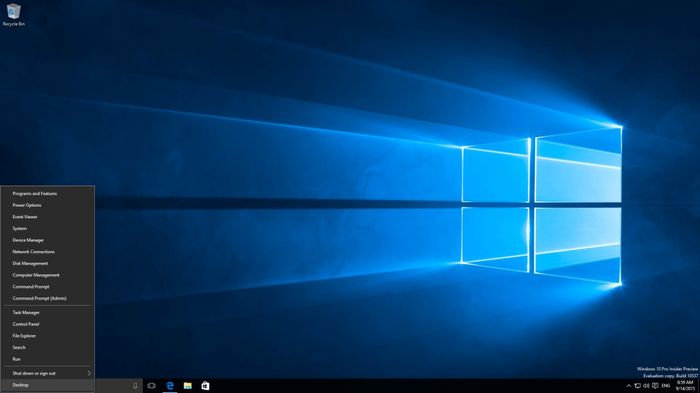
Task: Open File Explorer taskbar icon
Action: tap(188, 385)
